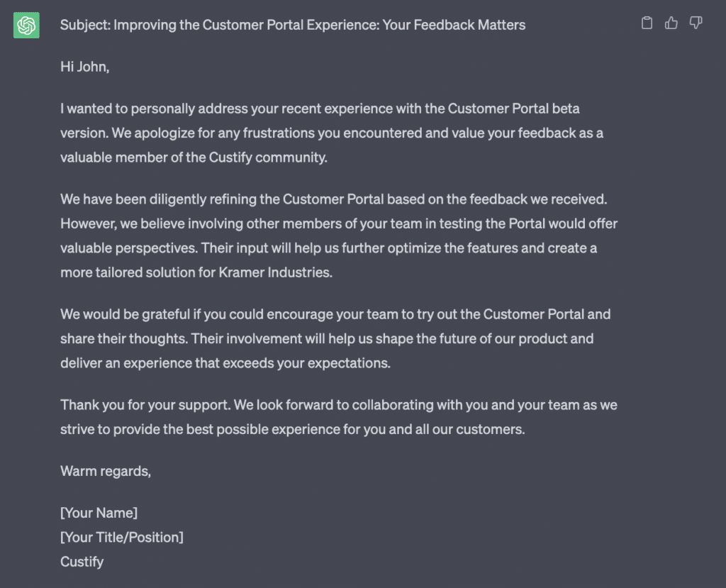Click the words "Custify community" in first paragraph
The width and height of the screenshot is (726, 588).
267,157
